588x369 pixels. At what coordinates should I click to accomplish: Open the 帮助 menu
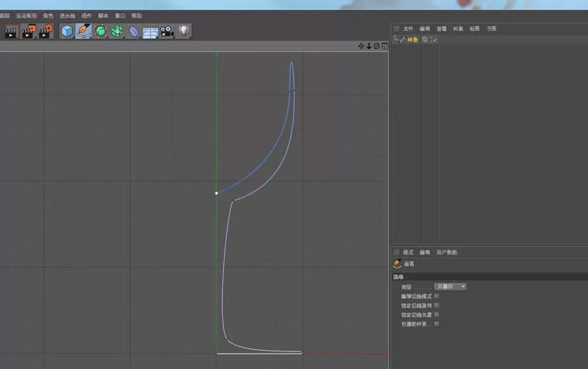click(x=137, y=16)
